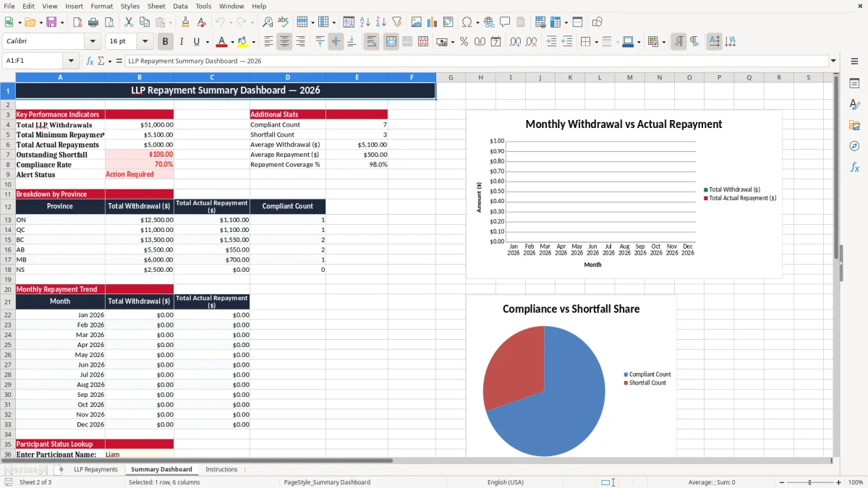Sort descending Z to A
The height and width of the screenshot is (488, 868).
pyautogui.click(x=381, y=22)
